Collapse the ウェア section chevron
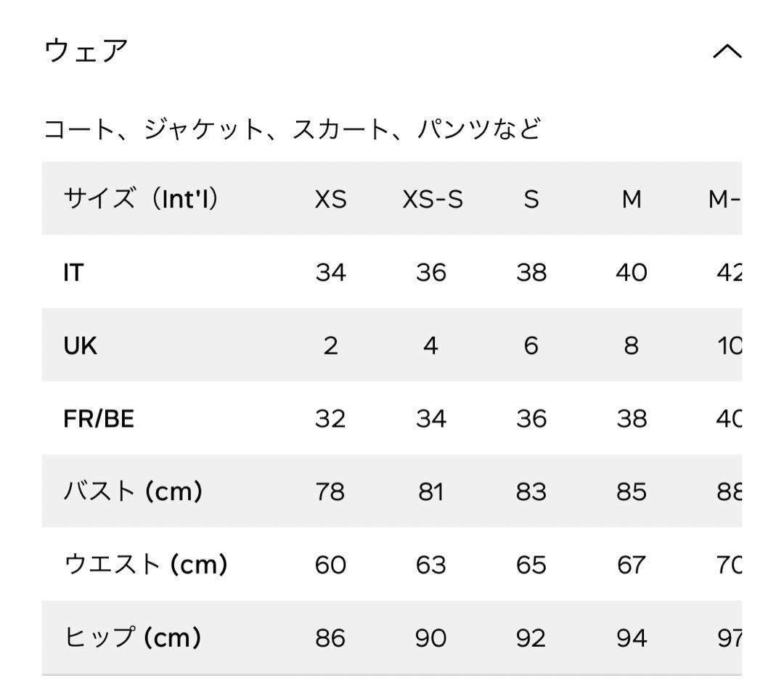Image resolution: width=784 pixels, height=694 pixels. click(x=727, y=51)
